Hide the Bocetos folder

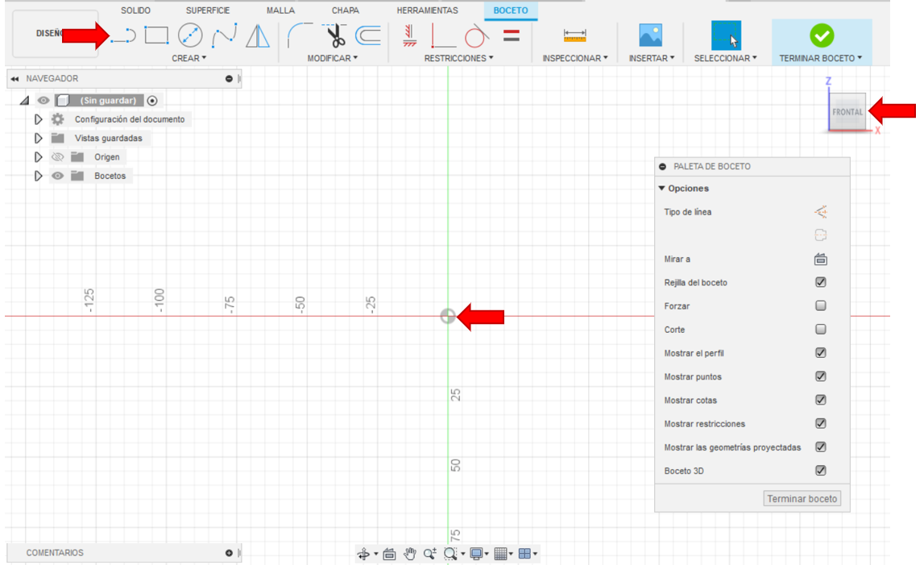click(x=57, y=176)
